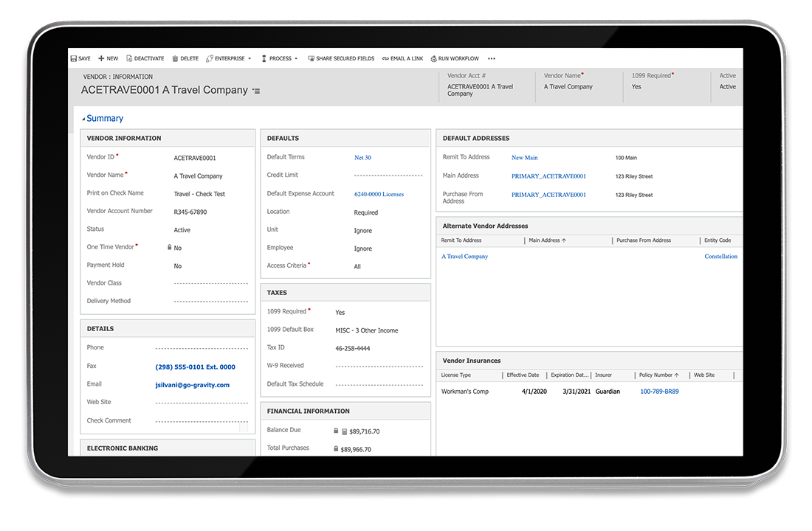Open A Travel Company alternate address
The image size is (812, 531).
click(x=464, y=256)
